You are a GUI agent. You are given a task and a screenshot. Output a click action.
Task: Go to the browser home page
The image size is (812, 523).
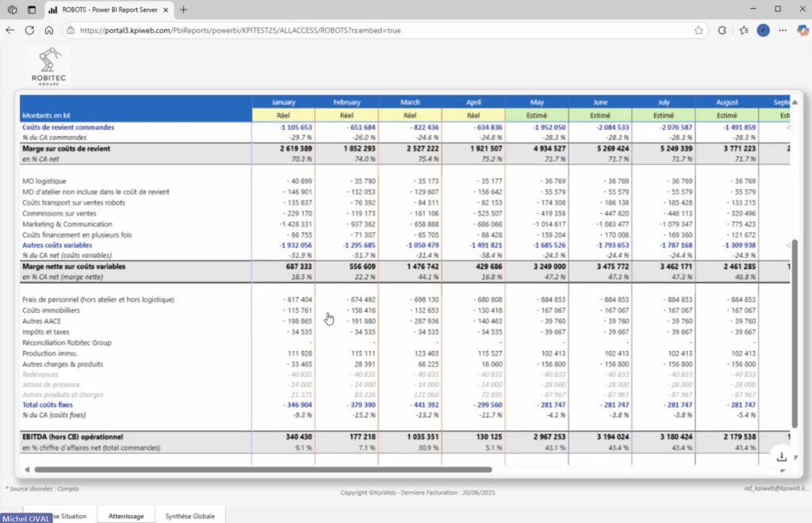(48, 30)
